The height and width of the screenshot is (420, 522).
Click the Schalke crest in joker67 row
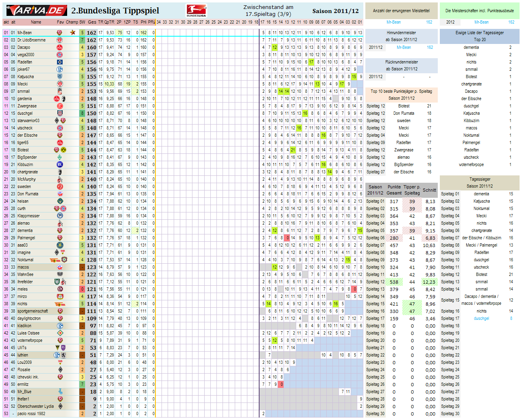59,69
